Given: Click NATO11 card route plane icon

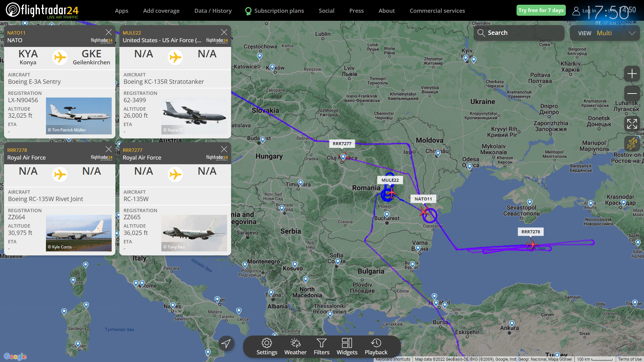Looking at the screenshot, I should [x=60, y=57].
